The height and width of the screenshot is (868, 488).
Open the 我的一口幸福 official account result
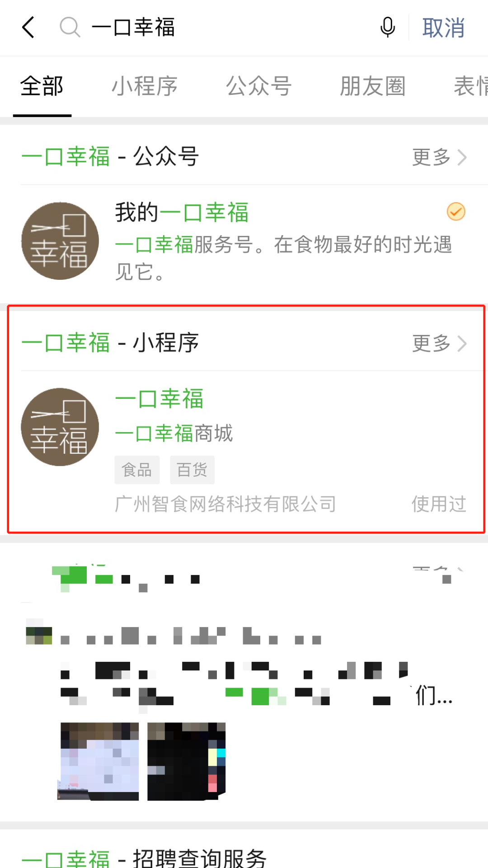pos(244,241)
